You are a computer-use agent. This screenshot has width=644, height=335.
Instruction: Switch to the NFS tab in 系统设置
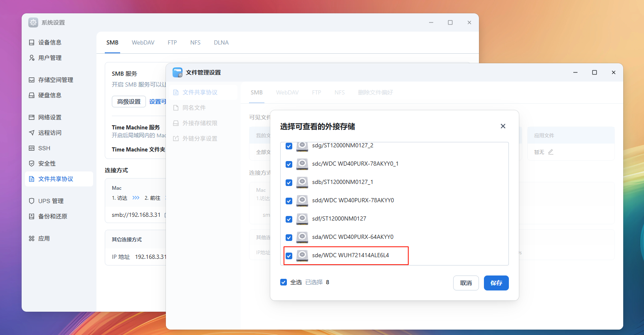coord(195,42)
